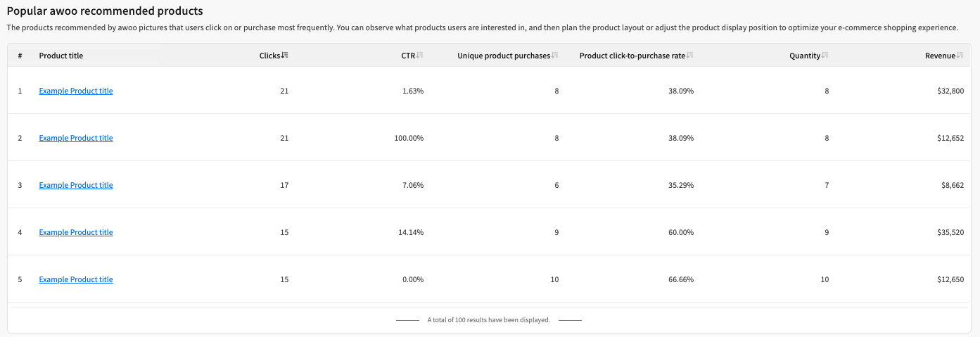Click the Popular awoo recommended products heading

pos(105,11)
